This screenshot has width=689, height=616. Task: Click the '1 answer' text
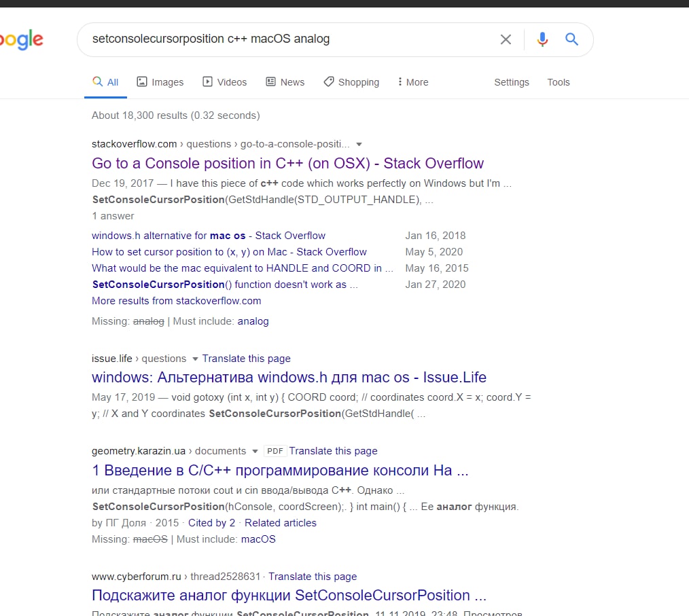[113, 216]
